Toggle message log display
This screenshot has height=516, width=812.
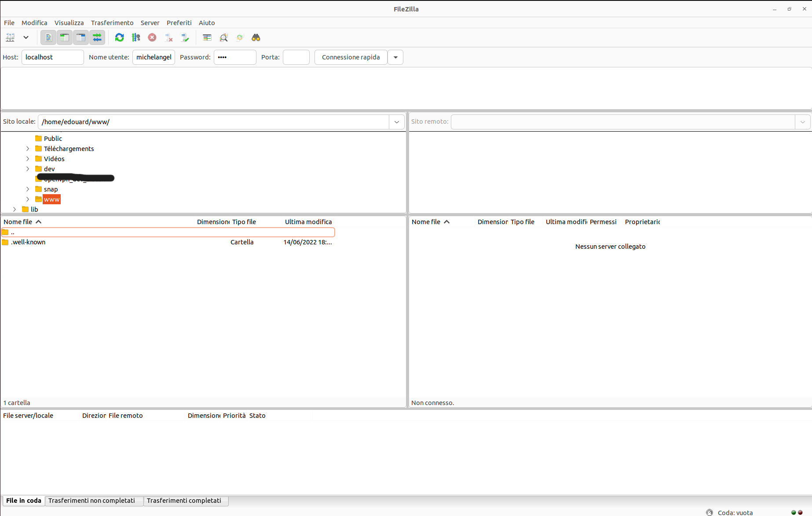coord(48,37)
